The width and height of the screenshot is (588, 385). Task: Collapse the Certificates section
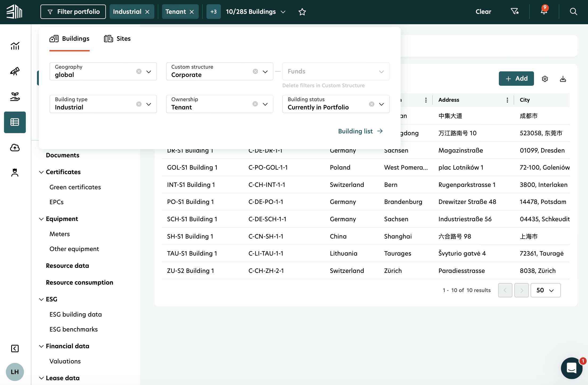(41, 172)
